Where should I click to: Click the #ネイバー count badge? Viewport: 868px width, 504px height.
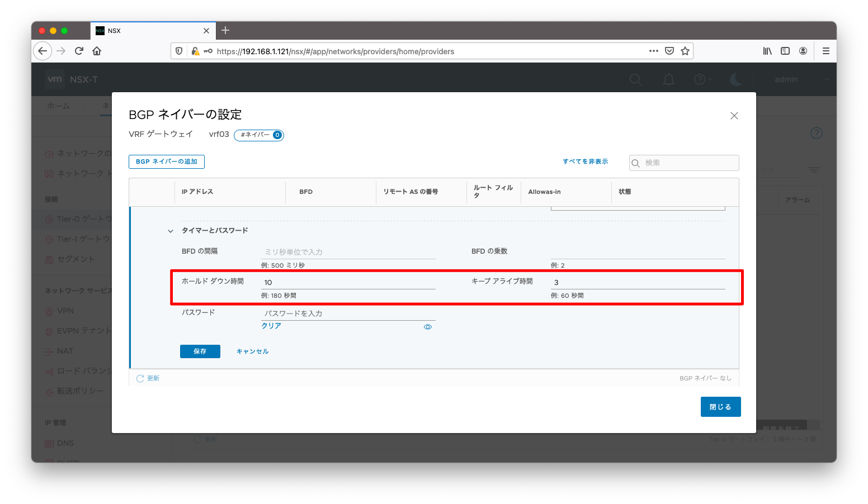[259, 135]
